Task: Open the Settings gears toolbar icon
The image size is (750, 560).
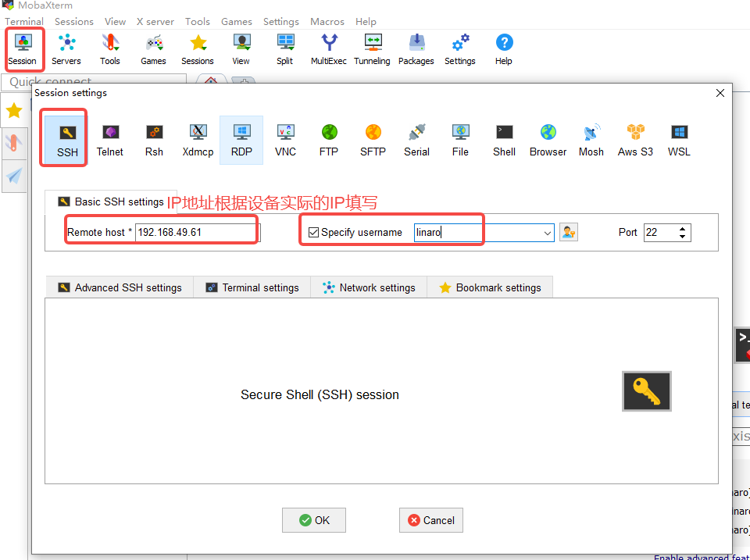Action: 459,50
